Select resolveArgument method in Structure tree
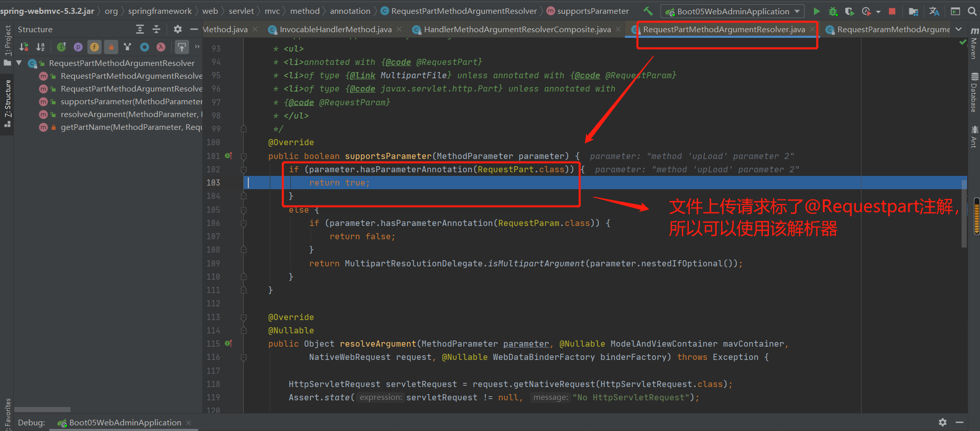This screenshot has width=980, height=431. [121, 114]
